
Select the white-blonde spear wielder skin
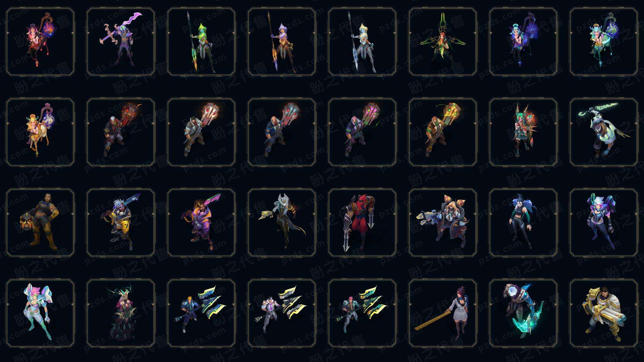(362, 42)
